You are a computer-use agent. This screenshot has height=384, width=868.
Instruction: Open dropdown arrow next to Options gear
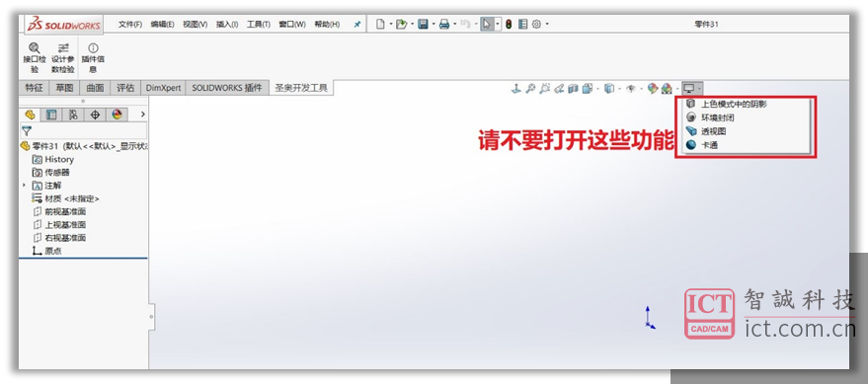coord(547,24)
